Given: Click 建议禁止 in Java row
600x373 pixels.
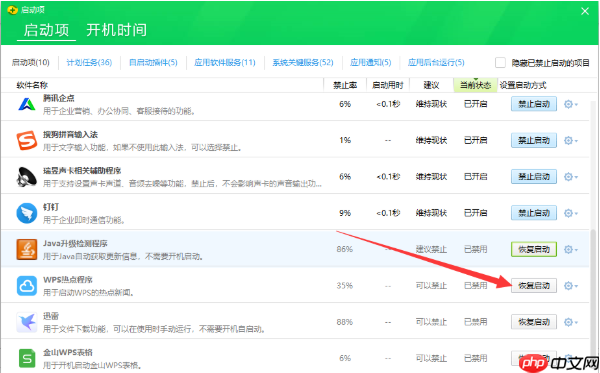Looking at the screenshot, I should coord(431,249).
